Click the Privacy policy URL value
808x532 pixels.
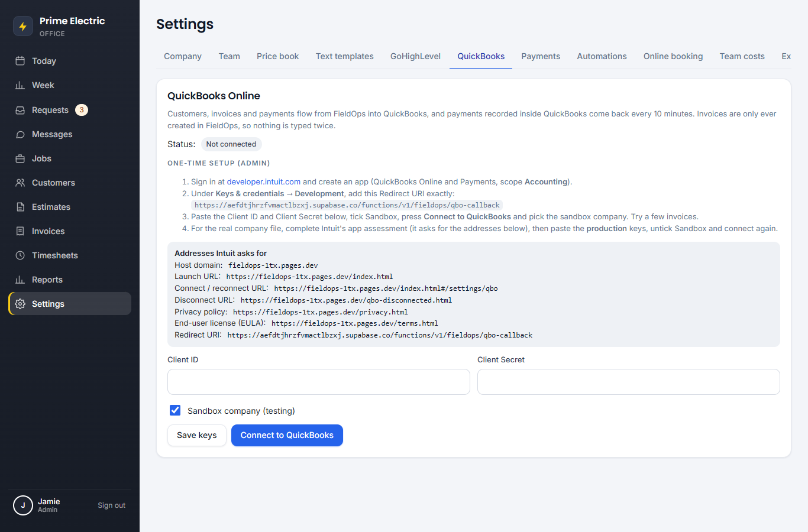click(x=321, y=312)
